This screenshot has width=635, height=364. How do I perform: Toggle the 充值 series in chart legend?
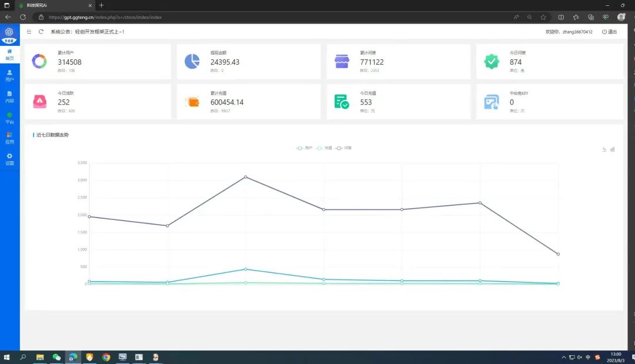coord(324,148)
